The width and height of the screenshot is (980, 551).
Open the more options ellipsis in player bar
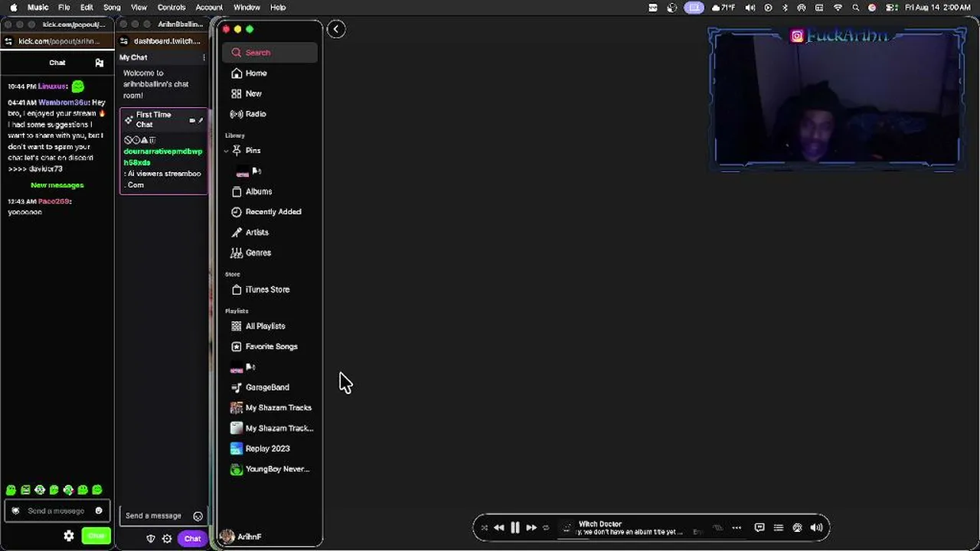coord(737,527)
